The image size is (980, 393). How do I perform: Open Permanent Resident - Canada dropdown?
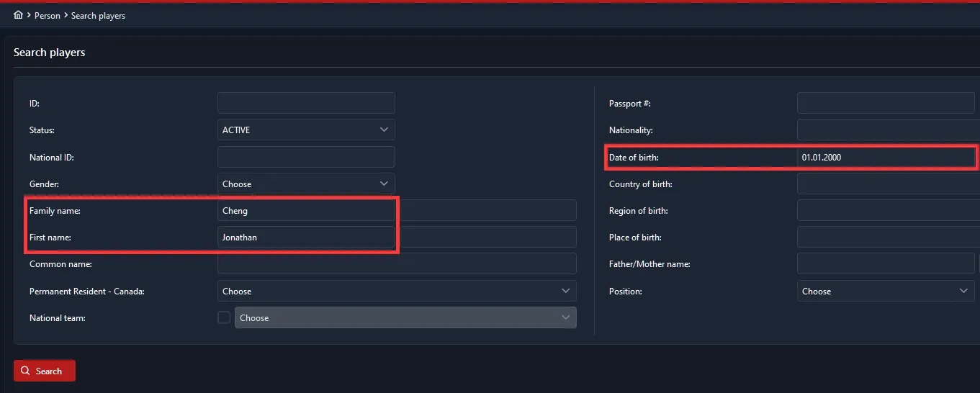pos(396,292)
